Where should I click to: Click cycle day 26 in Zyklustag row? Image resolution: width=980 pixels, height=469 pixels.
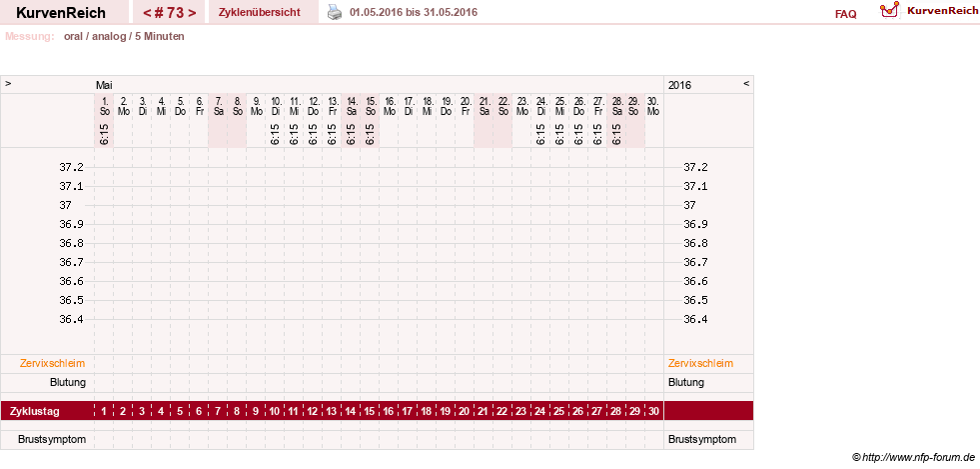pos(579,411)
